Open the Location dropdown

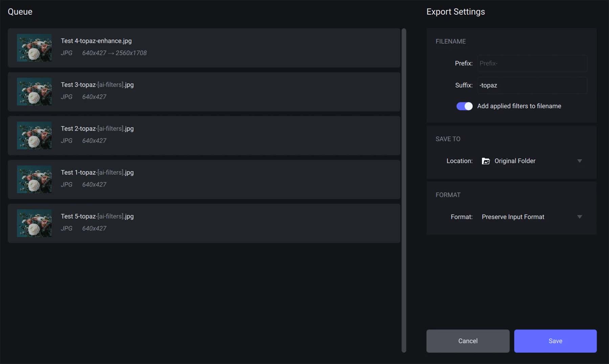[x=580, y=161]
